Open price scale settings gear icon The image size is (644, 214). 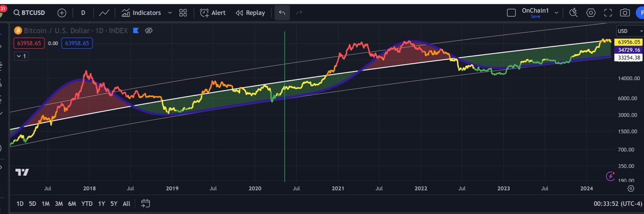630,188
